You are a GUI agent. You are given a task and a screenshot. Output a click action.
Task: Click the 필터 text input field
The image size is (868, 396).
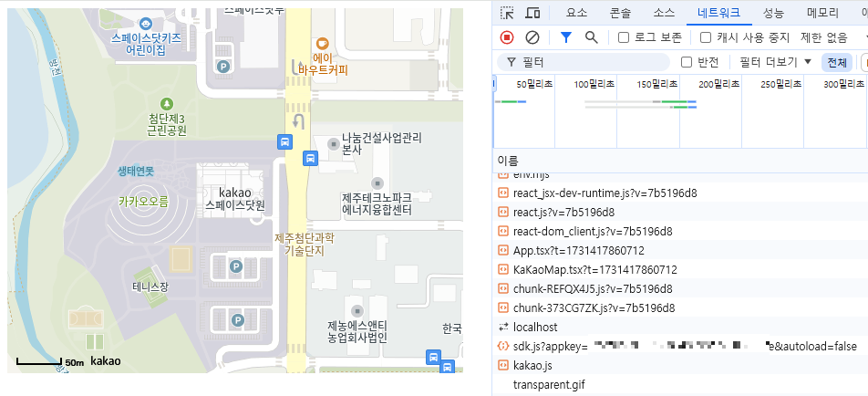point(584,62)
